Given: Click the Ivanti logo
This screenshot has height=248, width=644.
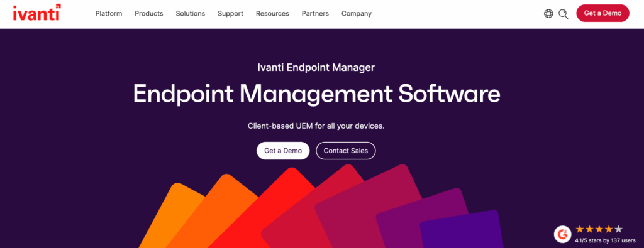Looking at the screenshot, I should pyautogui.click(x=37, y=13).
